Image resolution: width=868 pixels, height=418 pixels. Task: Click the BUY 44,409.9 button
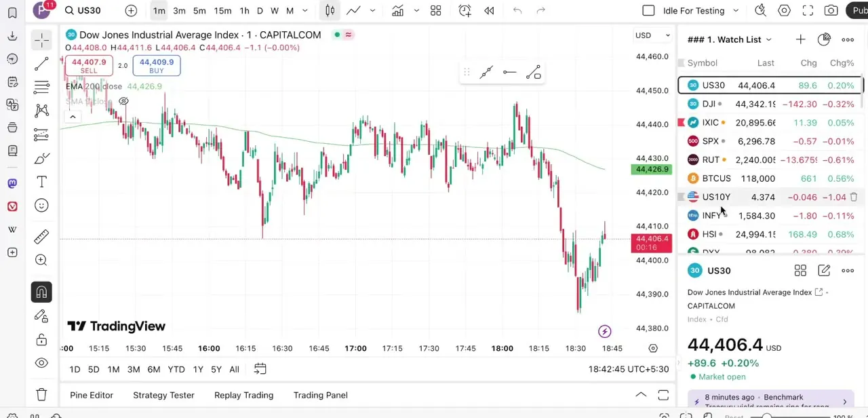[157, 66]
